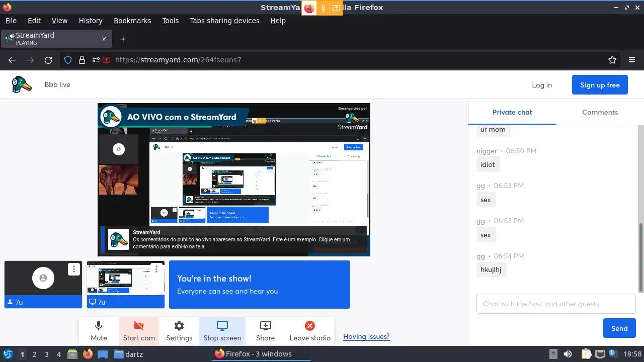
Task: Open the volume control in the tray
Action: tap(568, 354)
